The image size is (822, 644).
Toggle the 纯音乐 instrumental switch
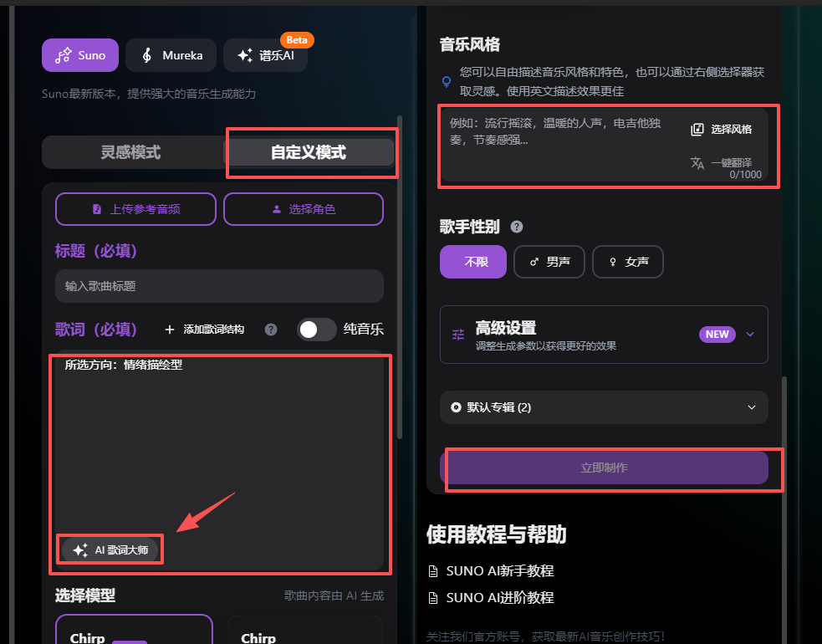316,330
